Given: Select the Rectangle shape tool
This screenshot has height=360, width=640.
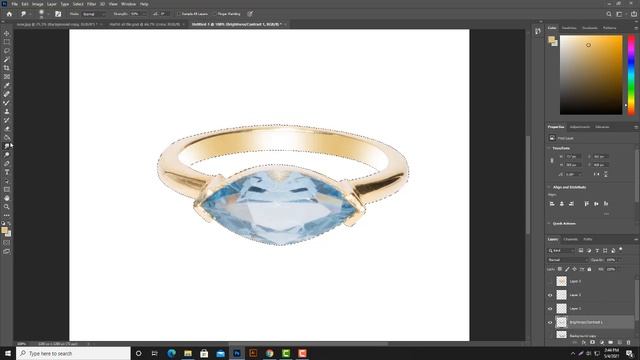Looking at the screenshot, I should tap(7, 189).
